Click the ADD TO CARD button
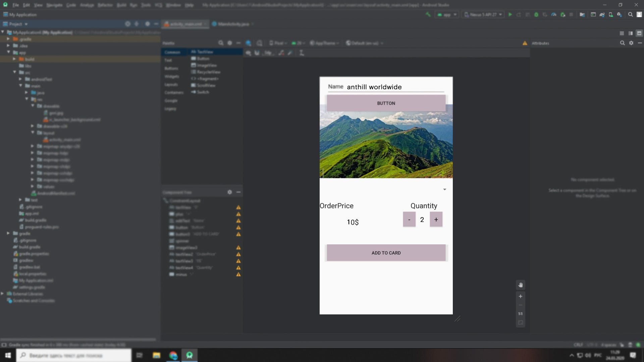The width and height of the screenshot is (644, 362). [x=386, y=252]
